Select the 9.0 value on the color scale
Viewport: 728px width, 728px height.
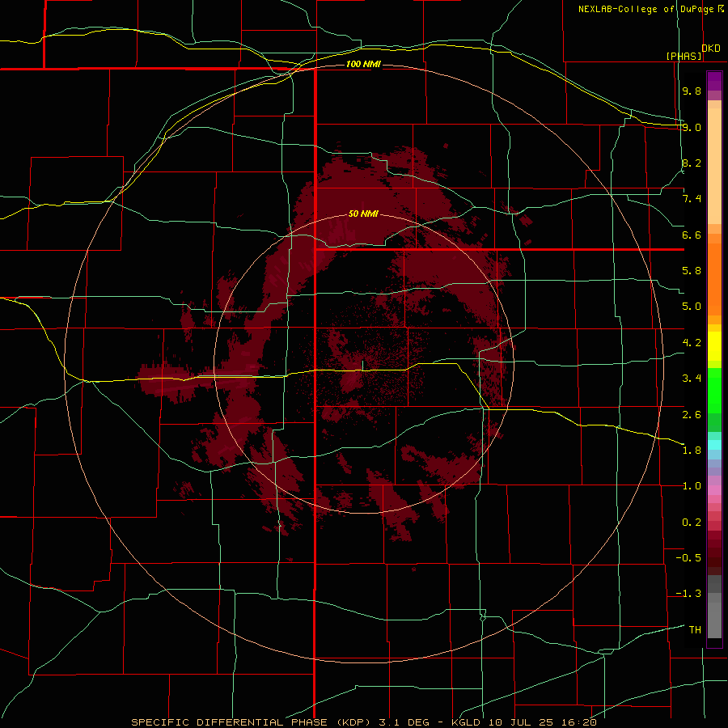[x=692, y=127]
